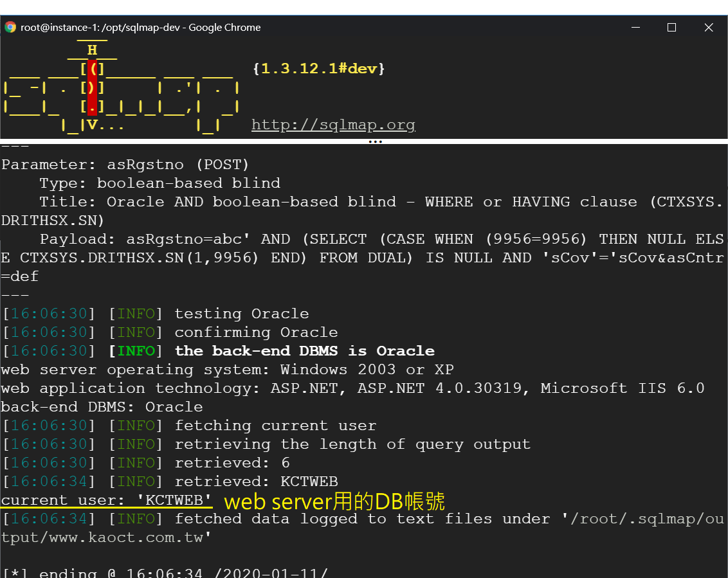728x578 pixels.
Task: Close the terminal window
Action: (709, 28)
